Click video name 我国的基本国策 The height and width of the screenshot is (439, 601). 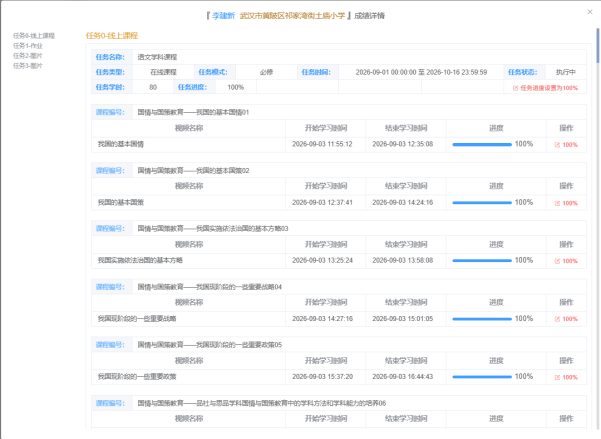(121, 202)
